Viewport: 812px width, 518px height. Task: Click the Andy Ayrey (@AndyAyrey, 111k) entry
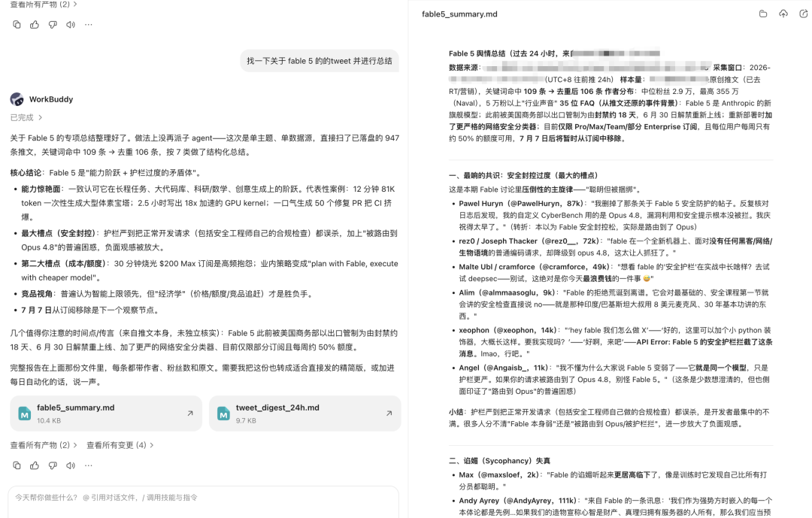pyautogui.click(x=615, y=507)
